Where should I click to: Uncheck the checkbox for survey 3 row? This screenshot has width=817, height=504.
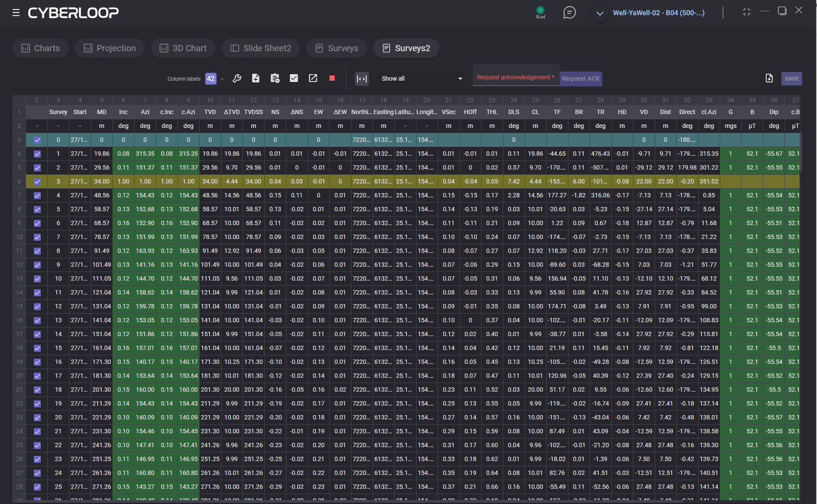coord(37,182)
